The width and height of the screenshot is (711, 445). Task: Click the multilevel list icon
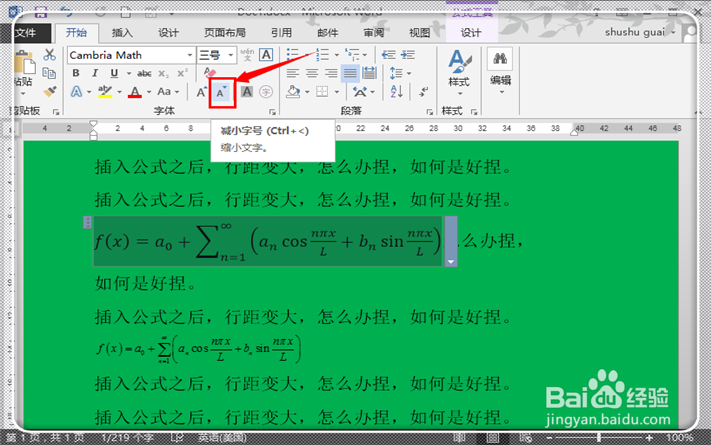pyautogui.click(x=352, y=55)
